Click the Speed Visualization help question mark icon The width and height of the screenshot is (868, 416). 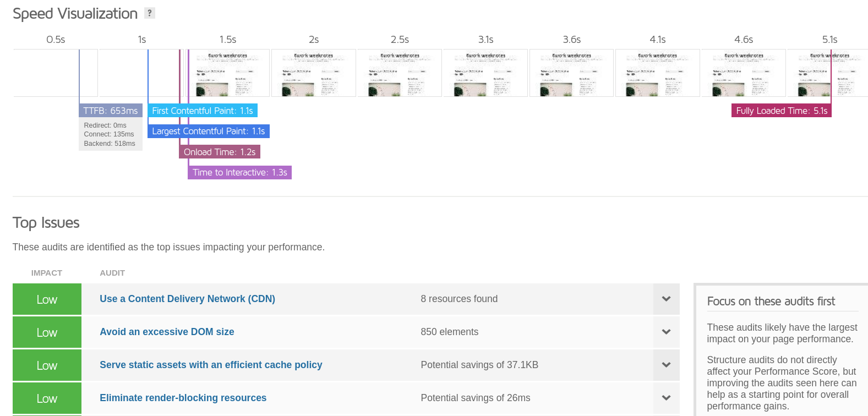coord(150,13)
